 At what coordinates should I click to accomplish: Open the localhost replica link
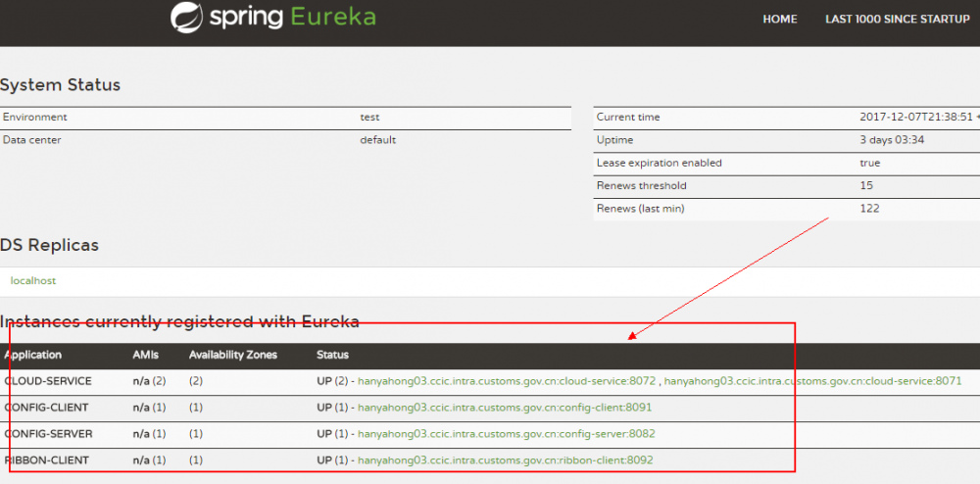pos(33,281)
